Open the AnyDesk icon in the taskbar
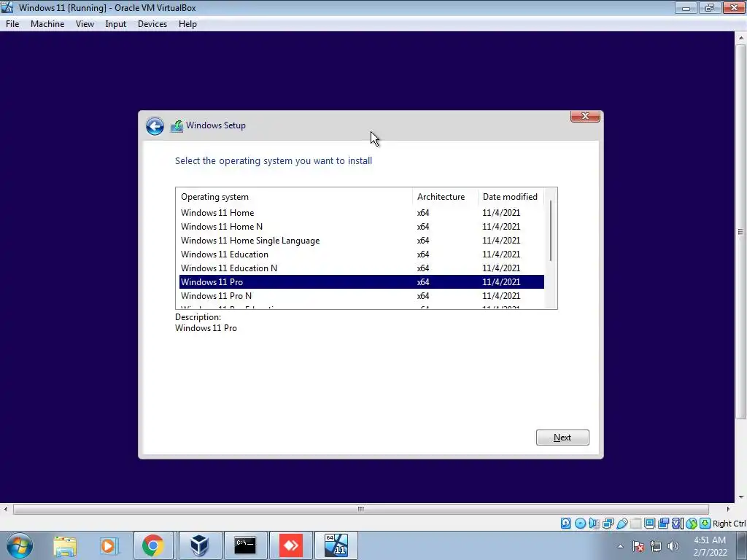Image resolution: width=747 pixels, height=560 pixels. point(291,545)
